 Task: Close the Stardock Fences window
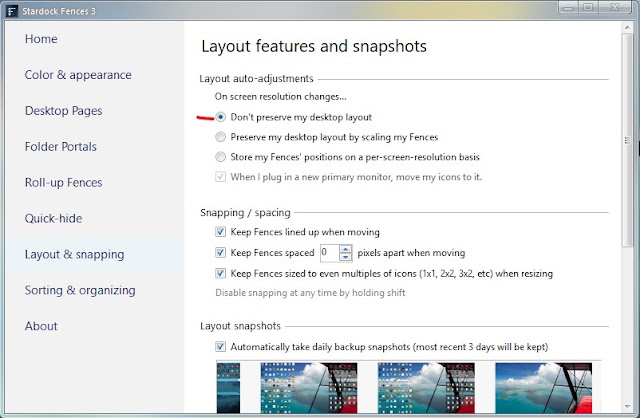click(615, 7)
